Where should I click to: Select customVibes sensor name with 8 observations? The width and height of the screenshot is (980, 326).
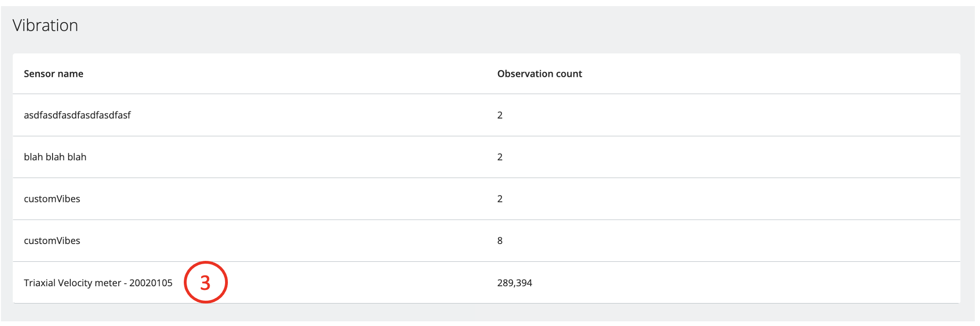coord(52,241)
